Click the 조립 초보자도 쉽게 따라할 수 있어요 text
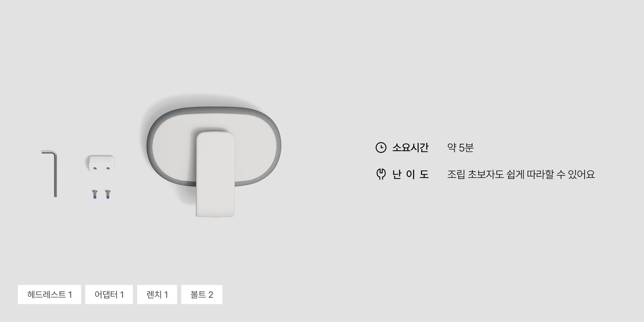644x322 pixels. coord(521,174)
